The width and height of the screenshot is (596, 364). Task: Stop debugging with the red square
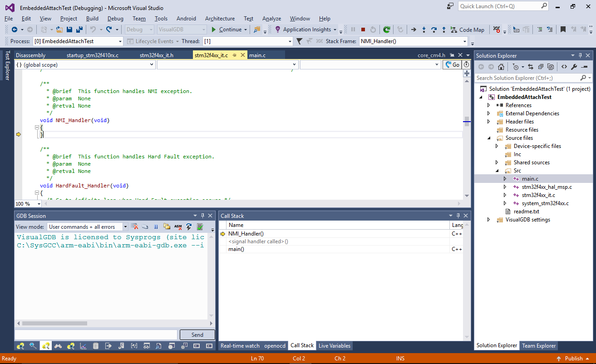pyautogui.click(x=363, y=30)
